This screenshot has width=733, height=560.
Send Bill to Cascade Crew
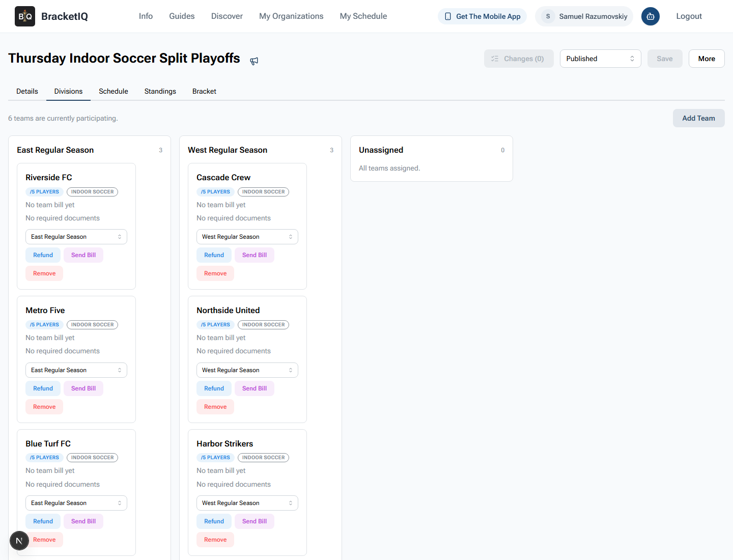tap(255, 255)
